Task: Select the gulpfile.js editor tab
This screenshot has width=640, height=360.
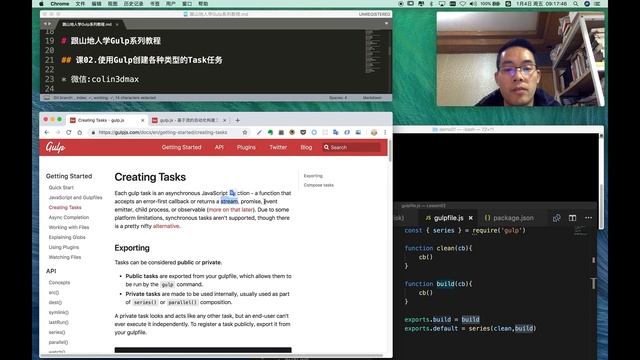Action: point(448,218)
